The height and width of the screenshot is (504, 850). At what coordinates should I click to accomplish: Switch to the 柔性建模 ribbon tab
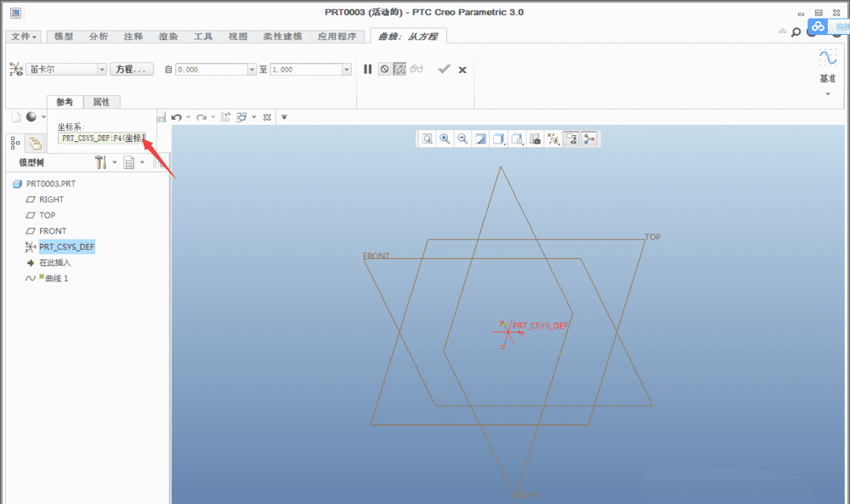point(282,37)
